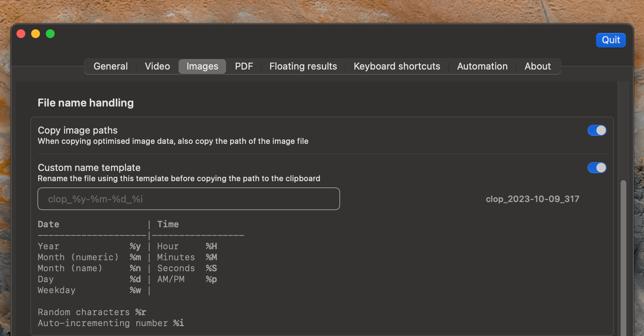Click the yellow minimize button

point(36,33)
